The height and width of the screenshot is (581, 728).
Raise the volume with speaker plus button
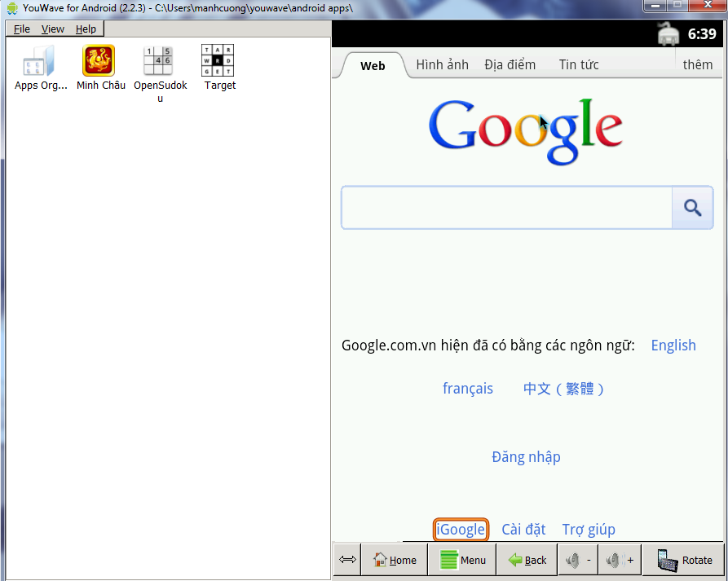pos(620,560)
